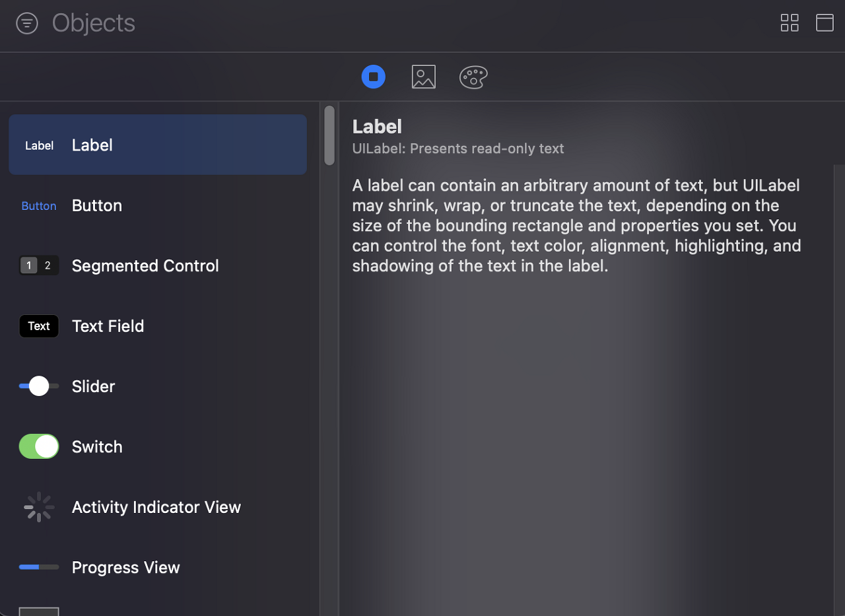Screen dimensions: 845x616
Task: Select the partially visible object icon below Progress View
Action: pos(39,611)
